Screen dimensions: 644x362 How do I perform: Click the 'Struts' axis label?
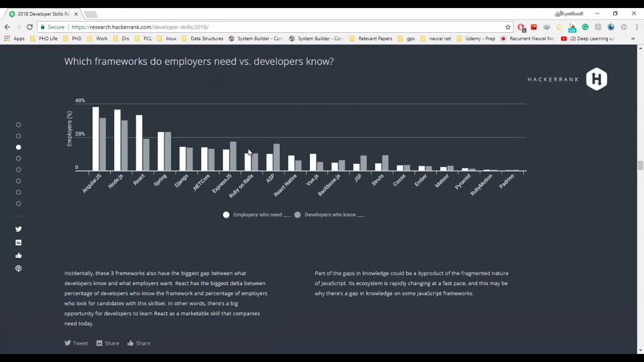tap(378, 180)
